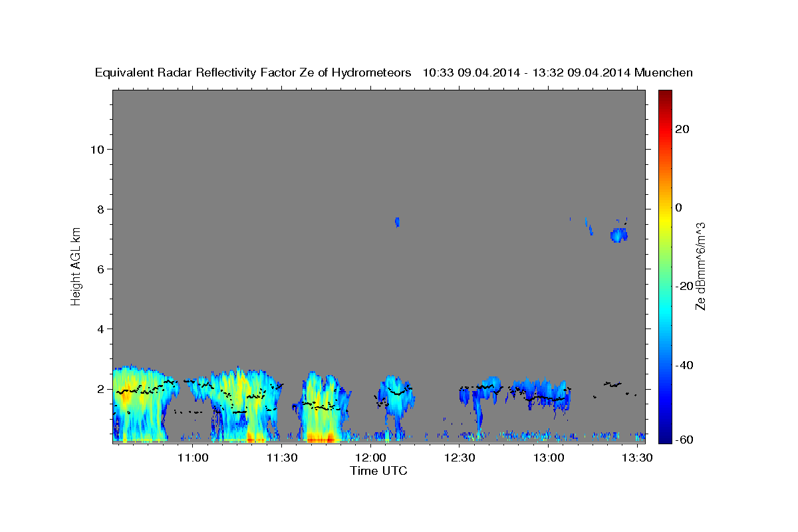Click the 'Height AGL km' axis label

(x=76, y=265)
